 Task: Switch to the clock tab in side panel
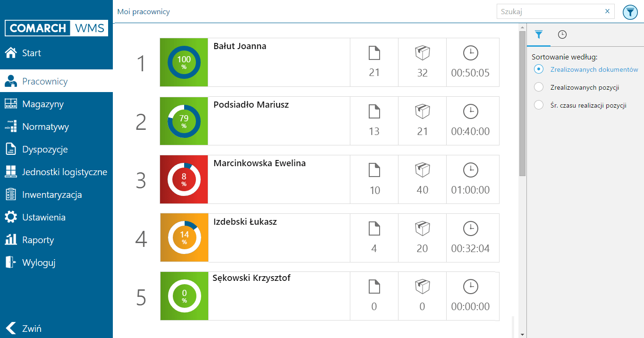562,34
